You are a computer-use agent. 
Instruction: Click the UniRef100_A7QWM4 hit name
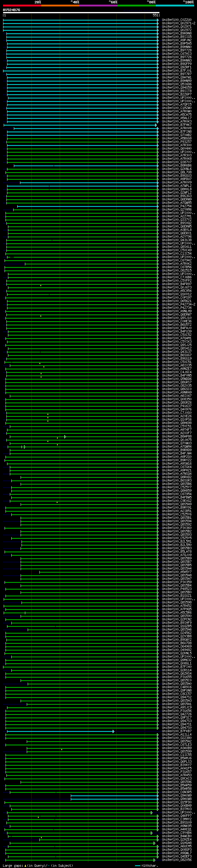pos(176,446)
